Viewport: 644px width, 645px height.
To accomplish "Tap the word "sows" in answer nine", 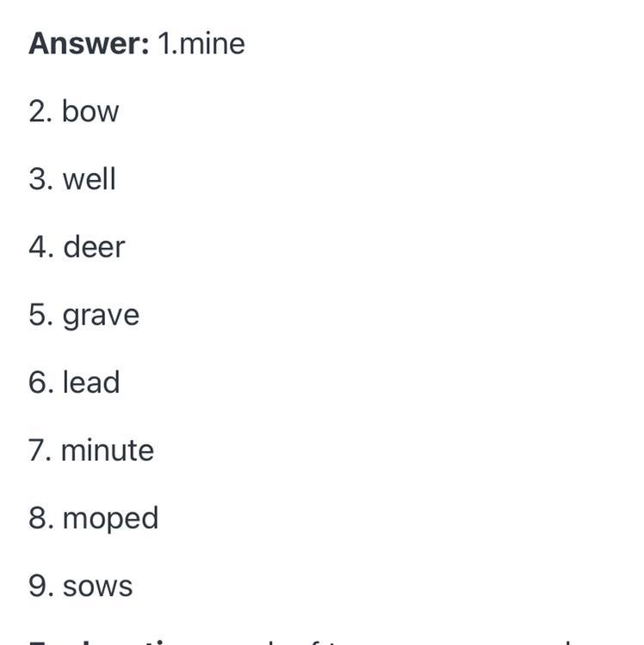I will (x=97, y=586).
